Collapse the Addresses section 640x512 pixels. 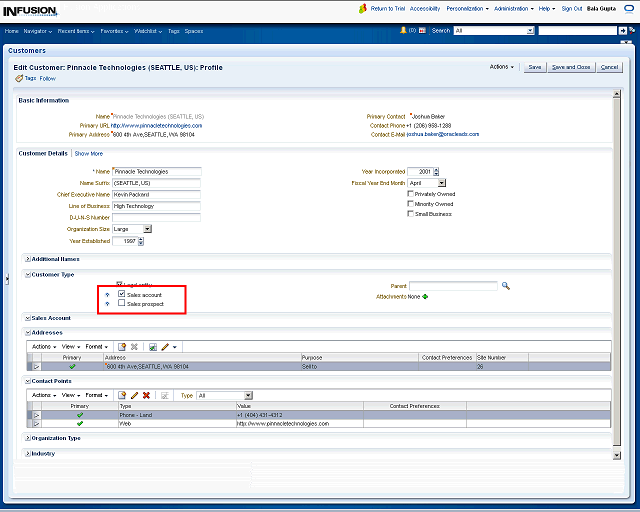pos(28,333)
